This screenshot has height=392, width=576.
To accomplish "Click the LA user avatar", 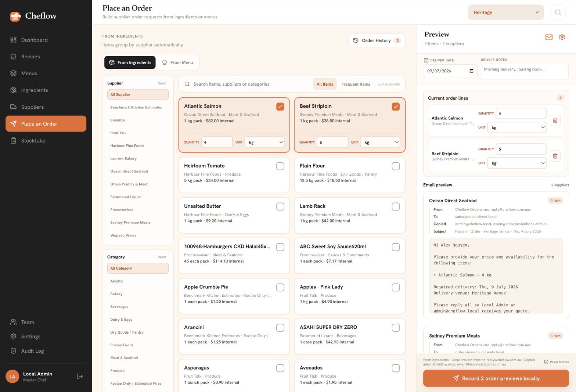I will point(12,377).
